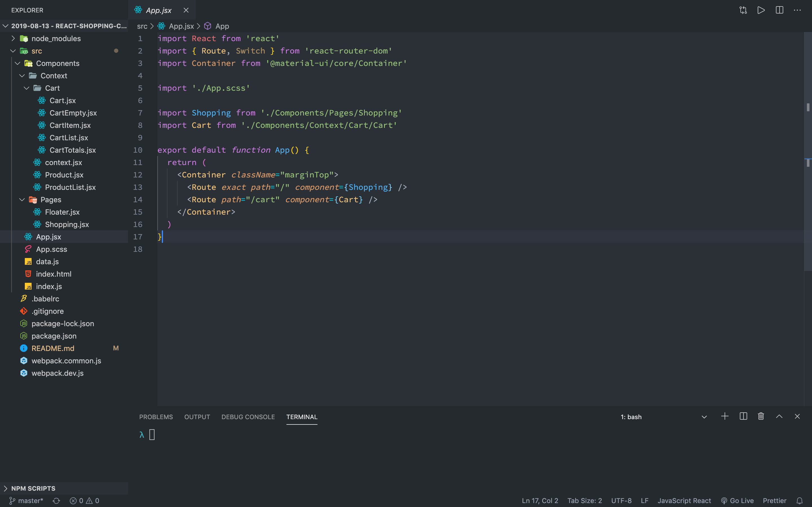Switch to the DEBUG CONSOLE tab
The width and height of the screenshot is (812, 507).
coord(248,417)
